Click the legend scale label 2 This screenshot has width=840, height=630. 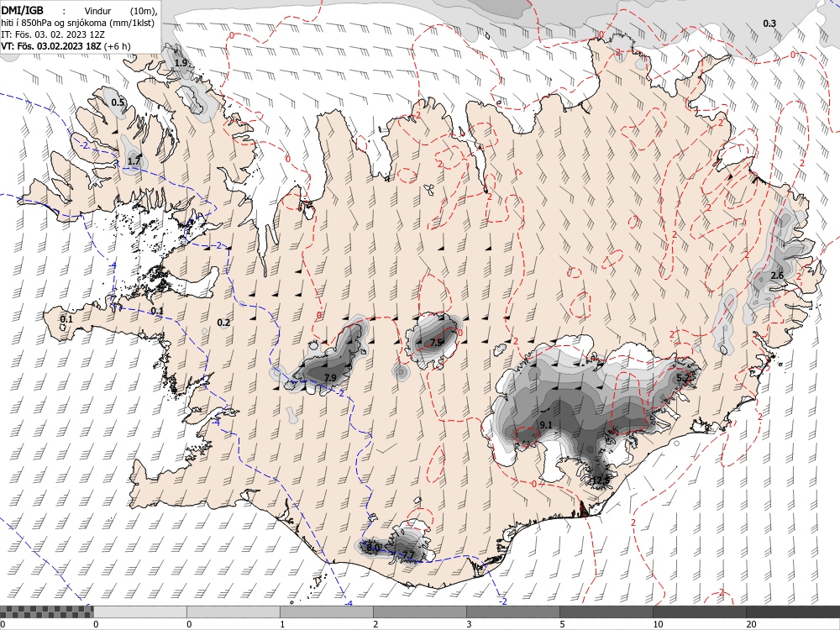pyautogui.click(x=375, y=624)
